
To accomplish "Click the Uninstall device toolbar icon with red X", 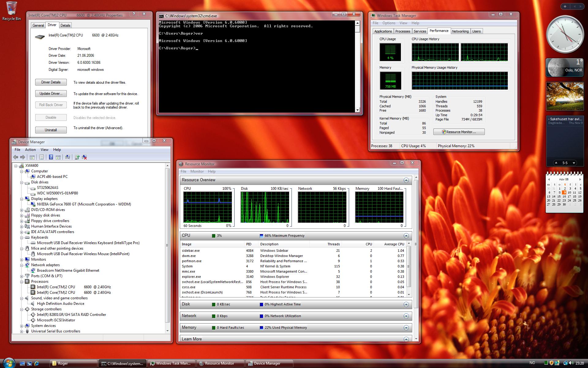I will [85, 157].
